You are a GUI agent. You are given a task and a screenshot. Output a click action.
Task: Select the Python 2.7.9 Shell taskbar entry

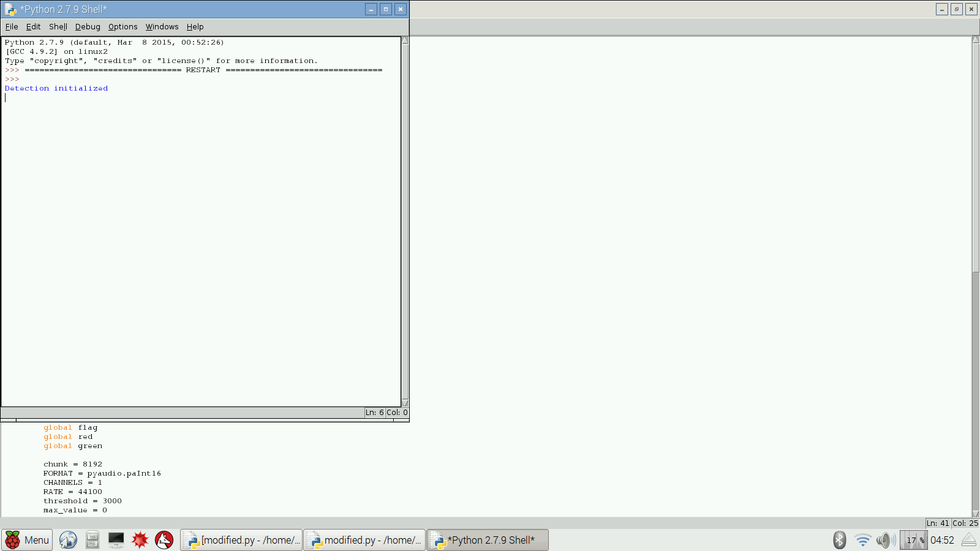488,540
